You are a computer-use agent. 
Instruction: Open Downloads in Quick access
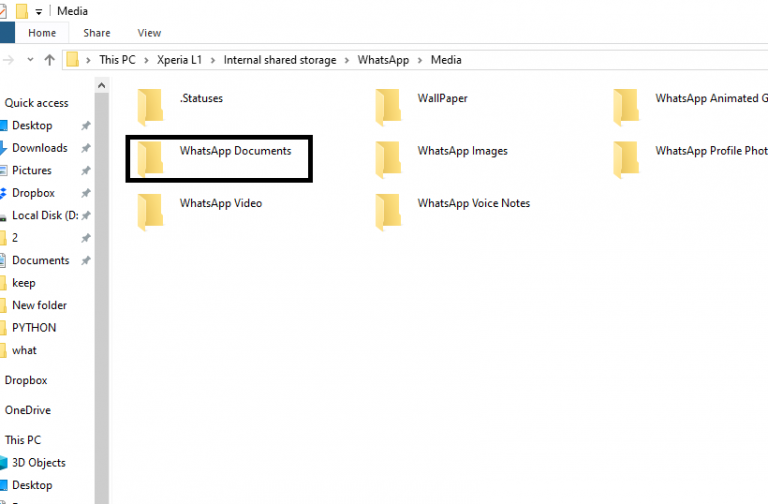pyautogui.click(x=40, y=148)
